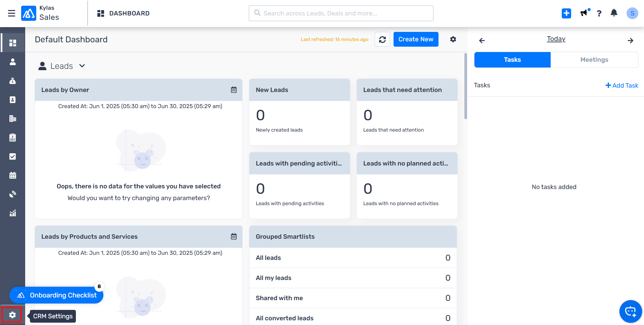Open the hamburger navigation menu

pyautogui.click(x=11, y=13)
